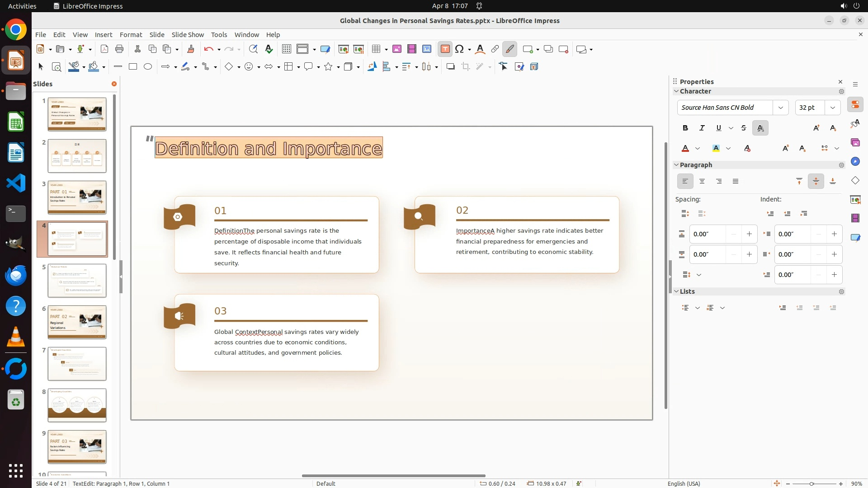Click the Insert Table icon
The height and width of the screenshot is (488, 868).
click(x=376, y=49)
